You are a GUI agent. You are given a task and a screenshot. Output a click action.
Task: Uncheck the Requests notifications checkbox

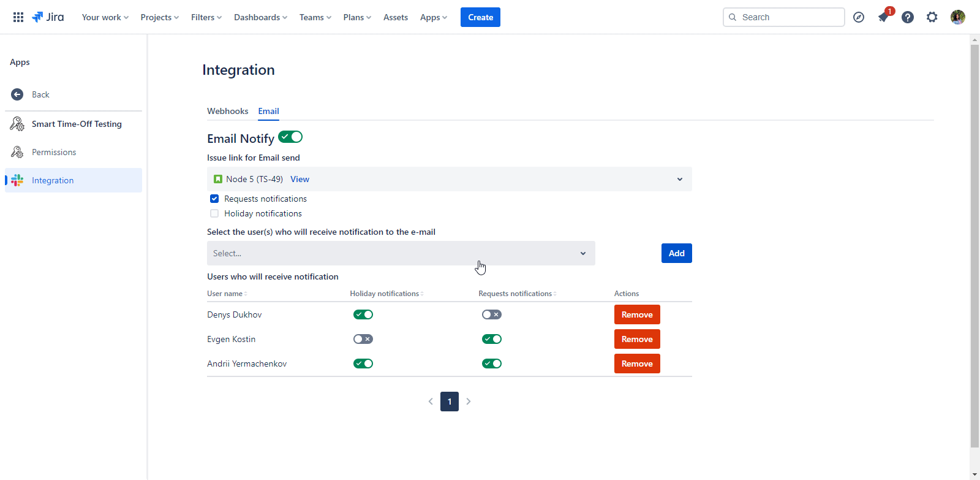click(214, 199)
